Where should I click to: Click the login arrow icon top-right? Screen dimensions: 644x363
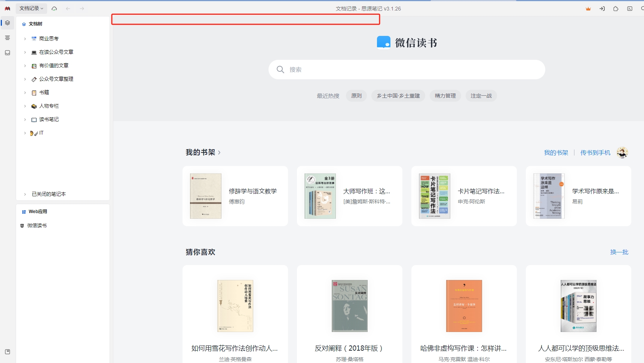[x=602, y=8]
